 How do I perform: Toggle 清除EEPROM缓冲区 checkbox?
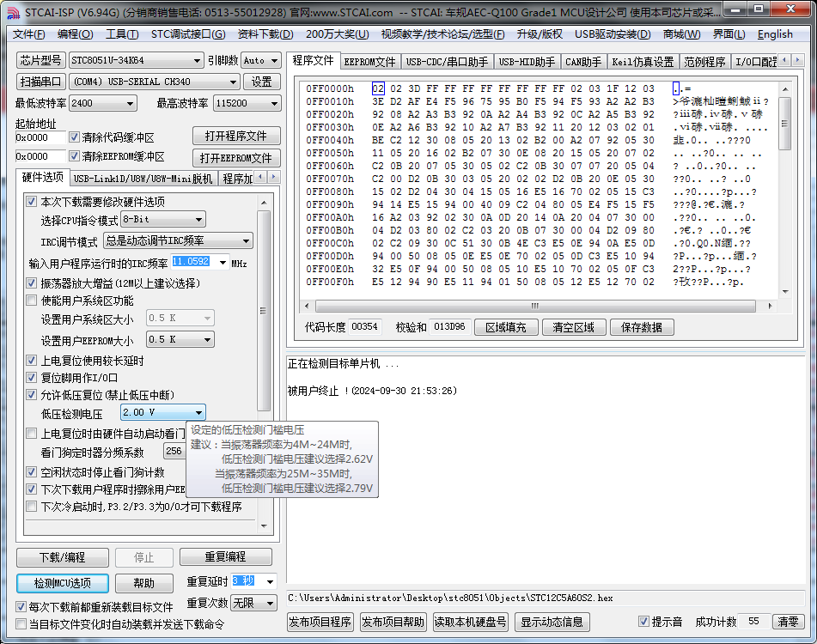(x=74, y=156)
